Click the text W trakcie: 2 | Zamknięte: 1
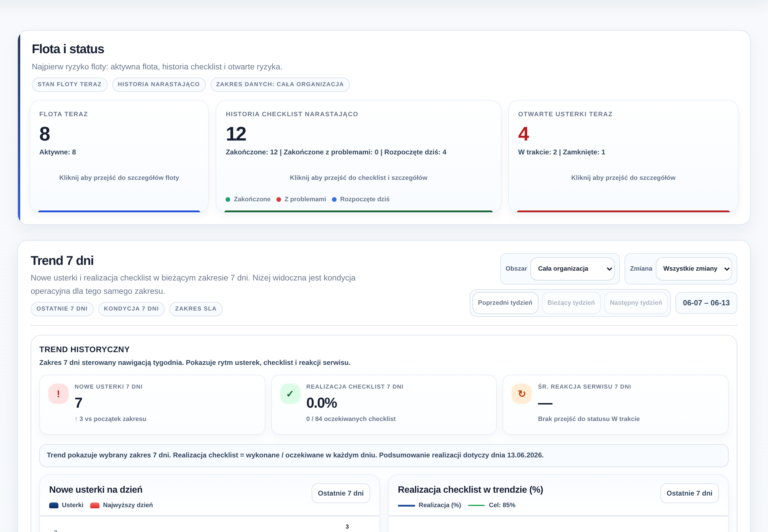The width and height of the screenshot is (768, 532). (561, 152)
